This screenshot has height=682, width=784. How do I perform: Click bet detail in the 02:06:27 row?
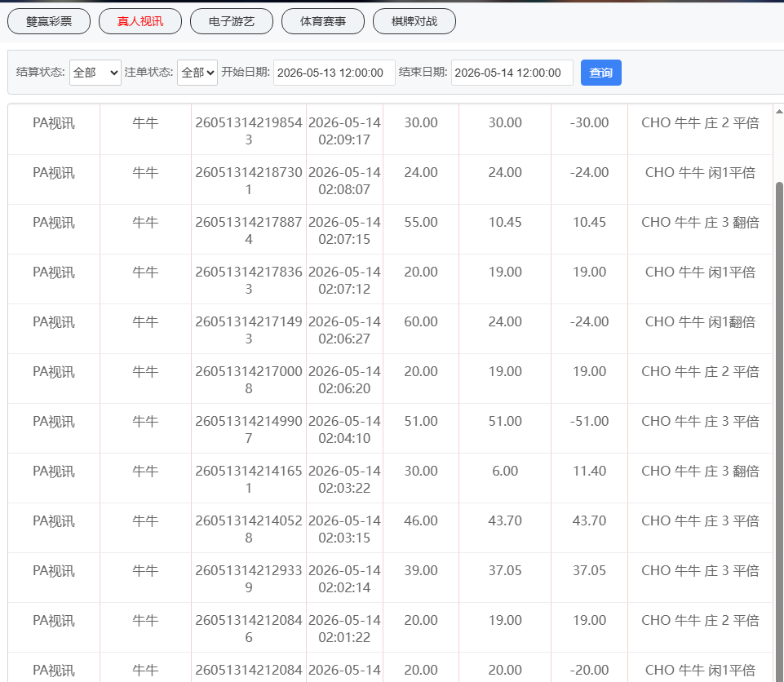[x=700, y=321]
